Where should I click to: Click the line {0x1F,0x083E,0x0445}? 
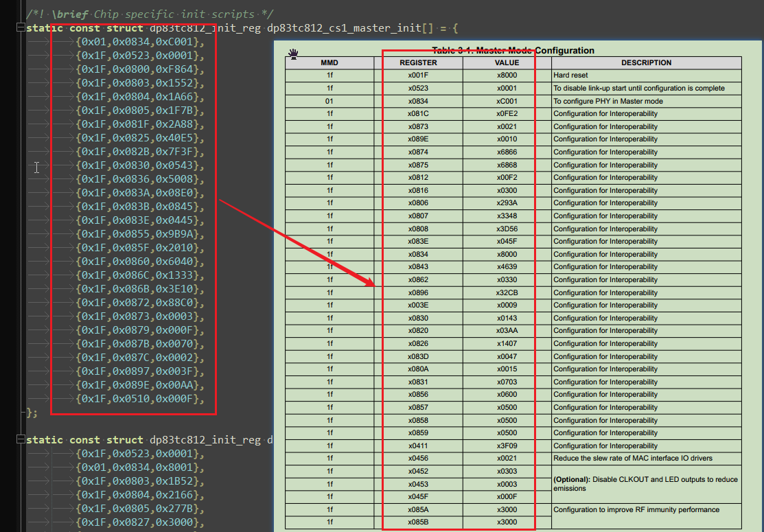(140, 220)
